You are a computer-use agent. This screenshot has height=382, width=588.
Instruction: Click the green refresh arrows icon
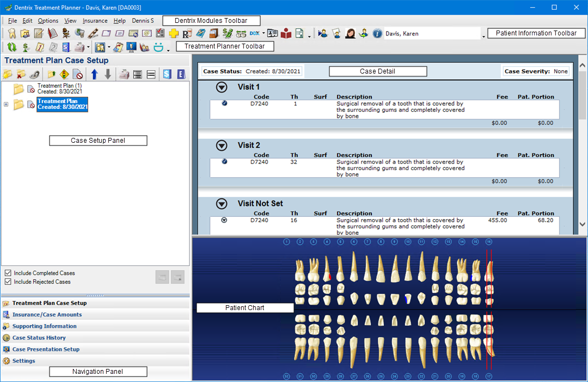[11, 47]
